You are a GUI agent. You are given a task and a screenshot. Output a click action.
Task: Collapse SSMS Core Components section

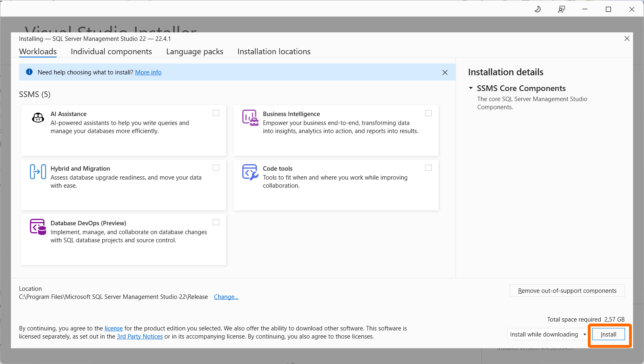471,88
